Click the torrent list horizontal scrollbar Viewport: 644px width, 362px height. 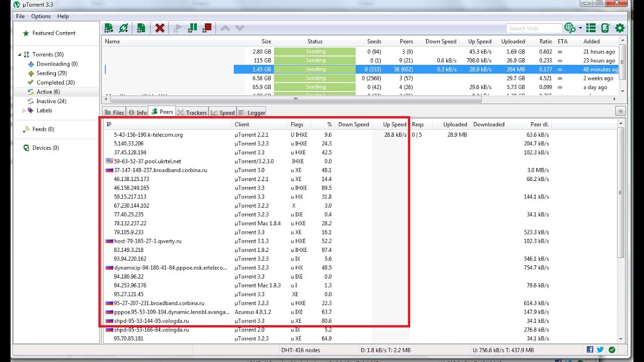coord(360,99)
